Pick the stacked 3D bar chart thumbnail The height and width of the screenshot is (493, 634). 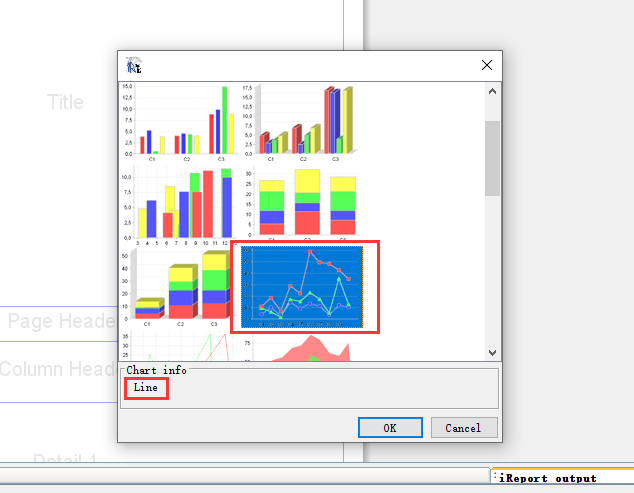[x=179, y=287]
